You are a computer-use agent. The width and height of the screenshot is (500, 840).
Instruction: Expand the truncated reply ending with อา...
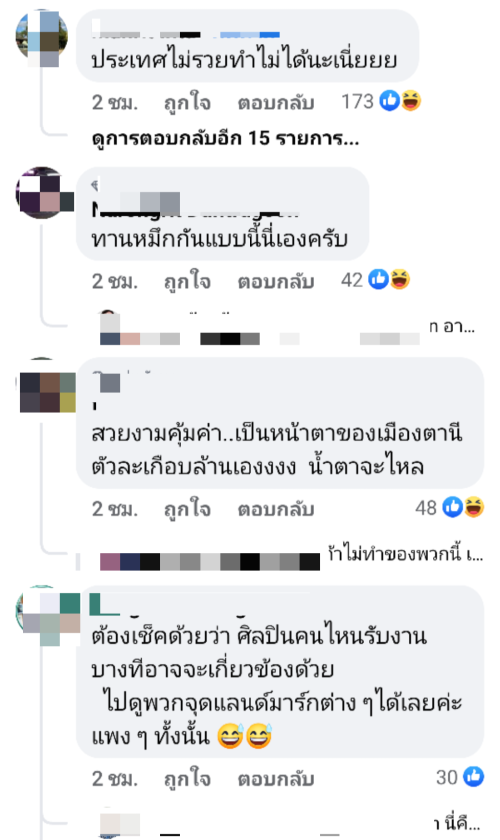[x=452, y=326]
